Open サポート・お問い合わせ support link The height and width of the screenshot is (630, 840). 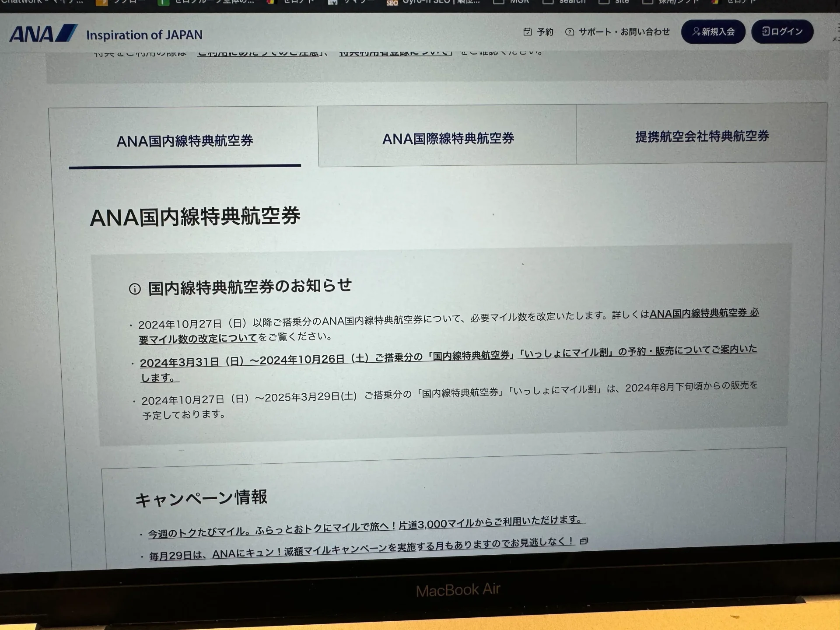click(617, 31)
